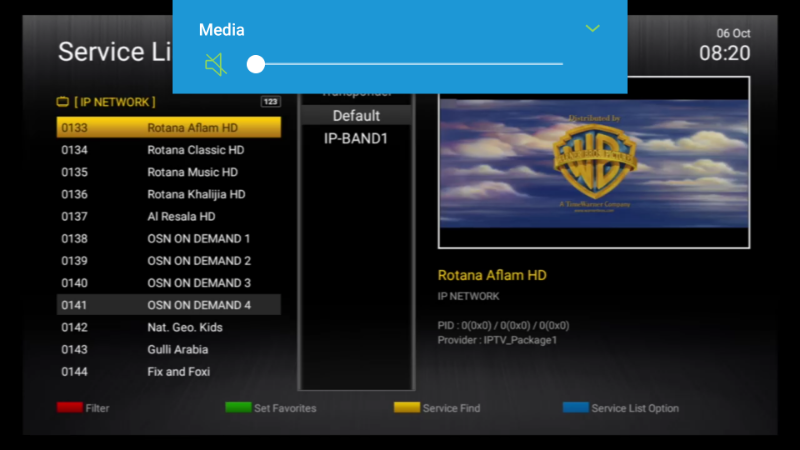Click the 123 numeric sort icon

coord(270,102)
